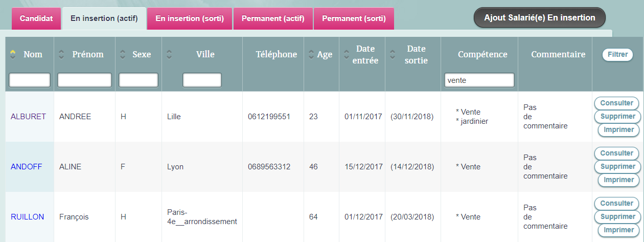Click the Sexe column sort icon

tap(123, 54)
